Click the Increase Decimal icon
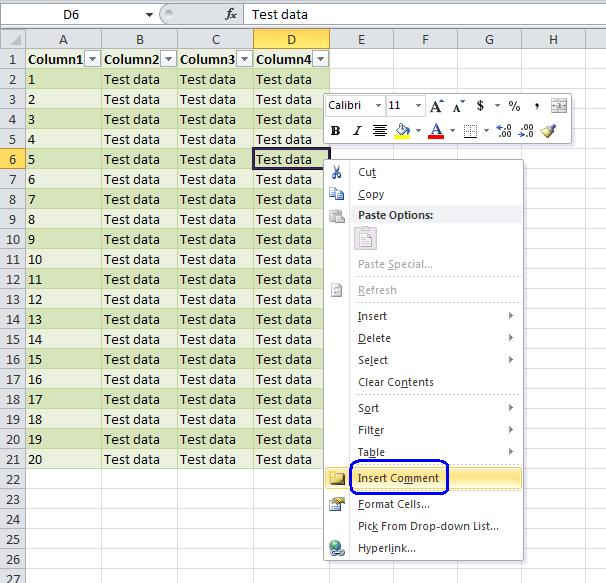The height and width of the screenshot is (583, 606). (x=503, y=130)
